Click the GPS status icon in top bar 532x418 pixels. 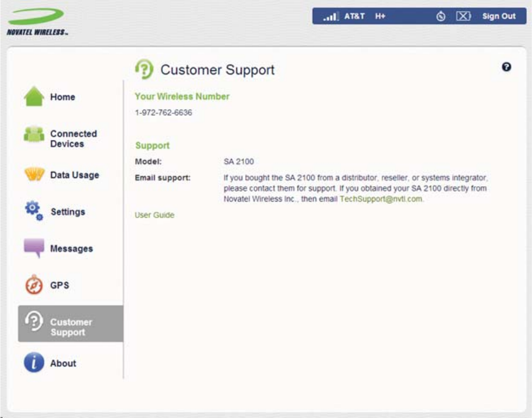(x=441, y=16)
